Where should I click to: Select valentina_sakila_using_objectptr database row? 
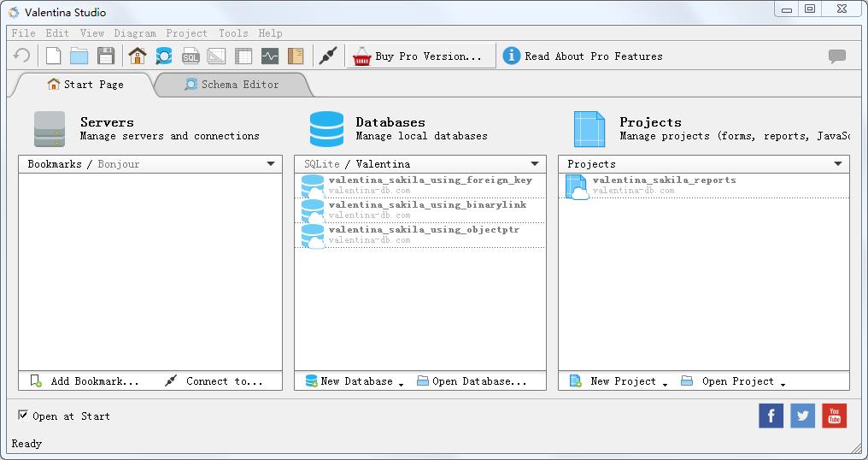tap(420, 235)
